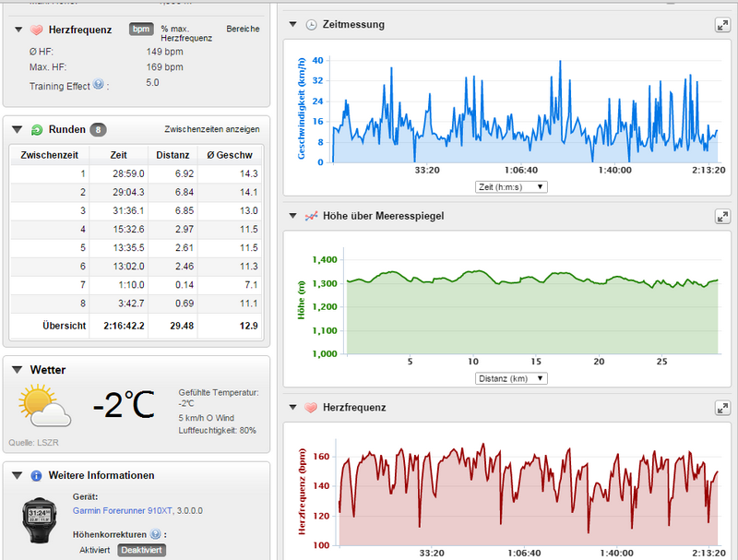
Task: Click the green Runden laps icon
Action: point(37,130)
